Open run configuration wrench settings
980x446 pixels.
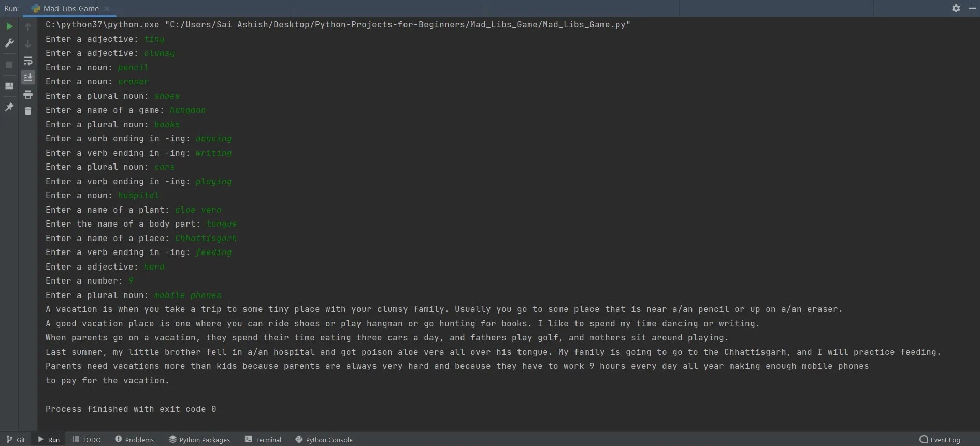point(9,43)
